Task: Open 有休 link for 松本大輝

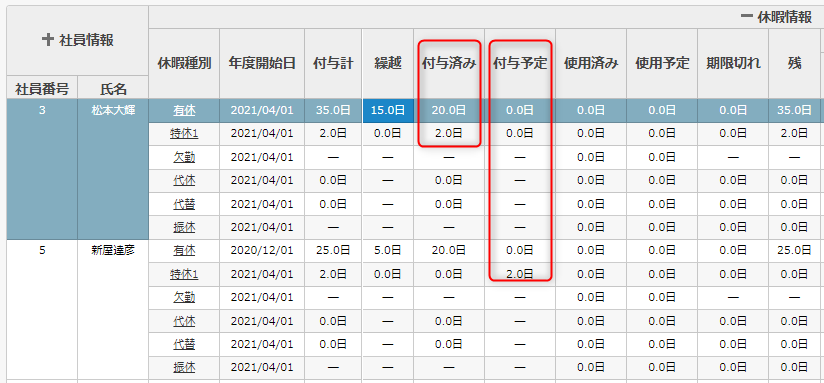Action: [x=184, y=111]
